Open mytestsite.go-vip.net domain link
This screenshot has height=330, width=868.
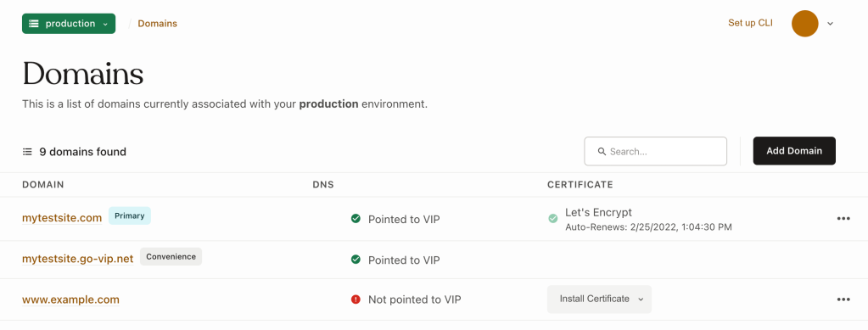click(x=78, y=259)
